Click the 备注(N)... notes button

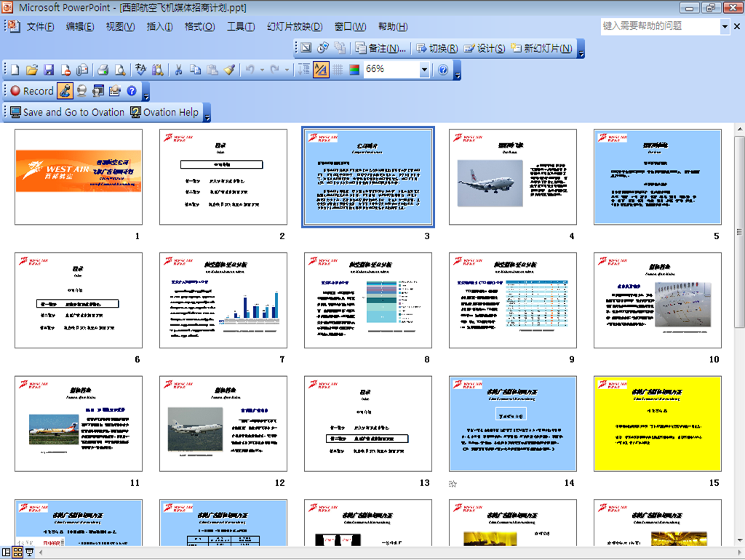pos(381,48)
